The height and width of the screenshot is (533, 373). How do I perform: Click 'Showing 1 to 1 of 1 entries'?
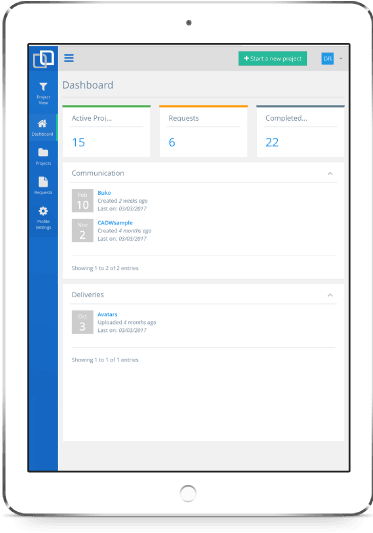pos(105,360)
